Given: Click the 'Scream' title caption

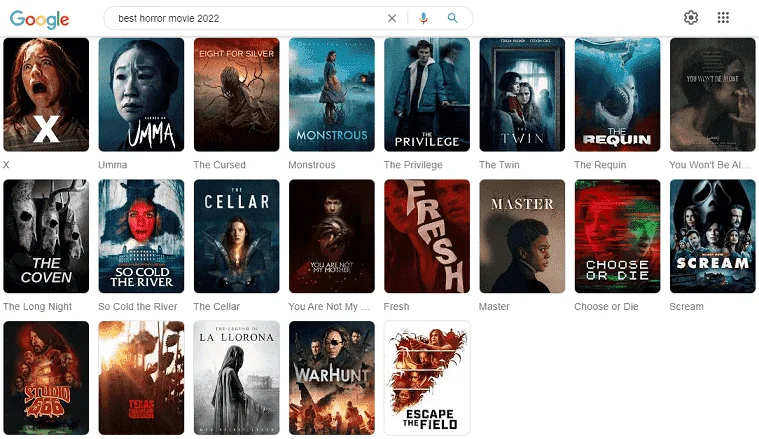Looking at the screenshot, I should (x=686, y=306).
